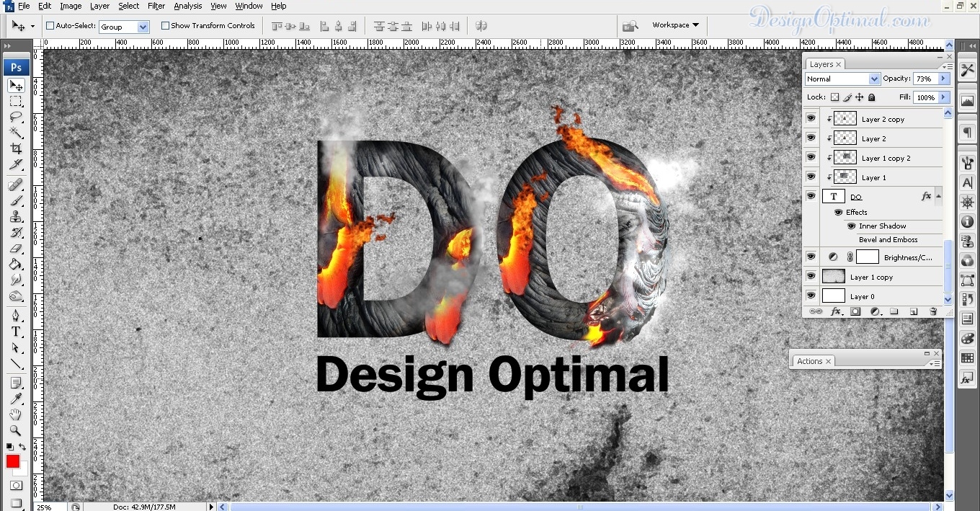Select the Clone Stamp tool

click(16, 216)
